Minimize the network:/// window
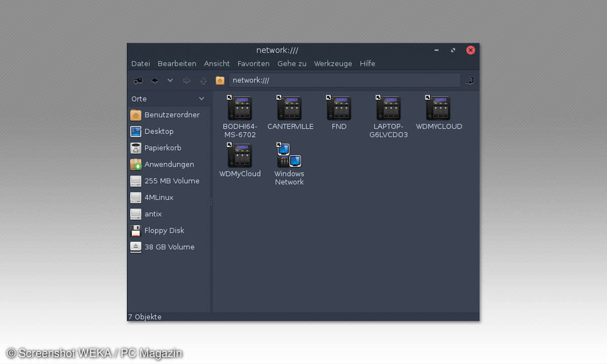This screenshot has width=607, height=364. pyautogui.click(x=437, y=50)
